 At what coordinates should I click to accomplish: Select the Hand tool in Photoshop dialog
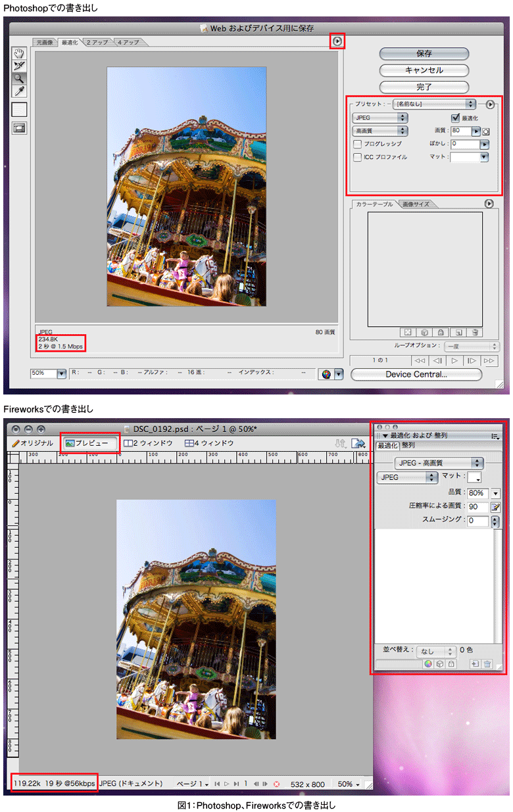pyautogui.click(x=19, y=54)
